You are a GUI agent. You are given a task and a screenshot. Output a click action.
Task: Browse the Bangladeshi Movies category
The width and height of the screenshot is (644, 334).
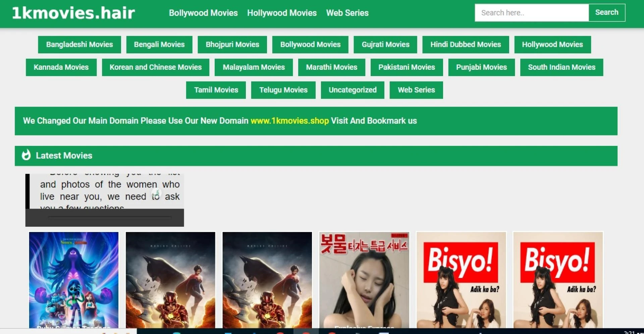[x=79, y=44]
